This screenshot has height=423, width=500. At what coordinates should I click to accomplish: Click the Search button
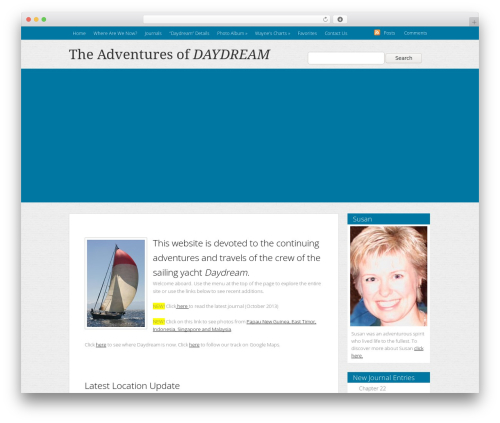click(403, 58)
